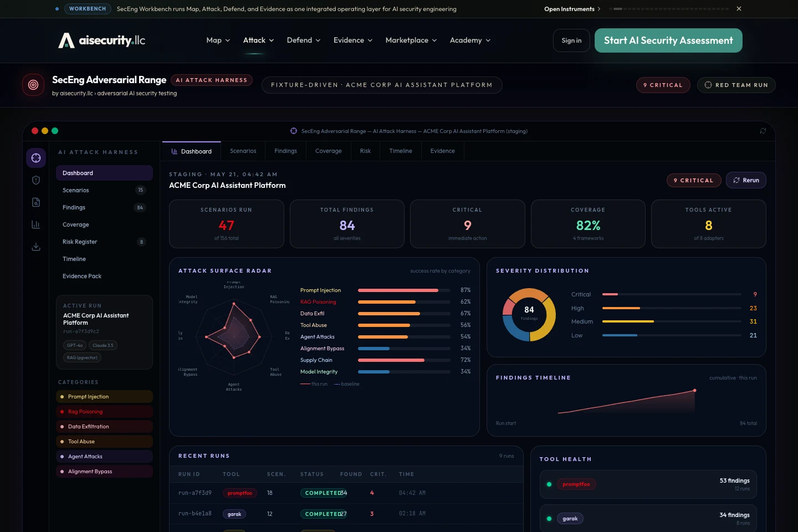Select the Prompt Injection category chip in sidebar

pos(104,397)
